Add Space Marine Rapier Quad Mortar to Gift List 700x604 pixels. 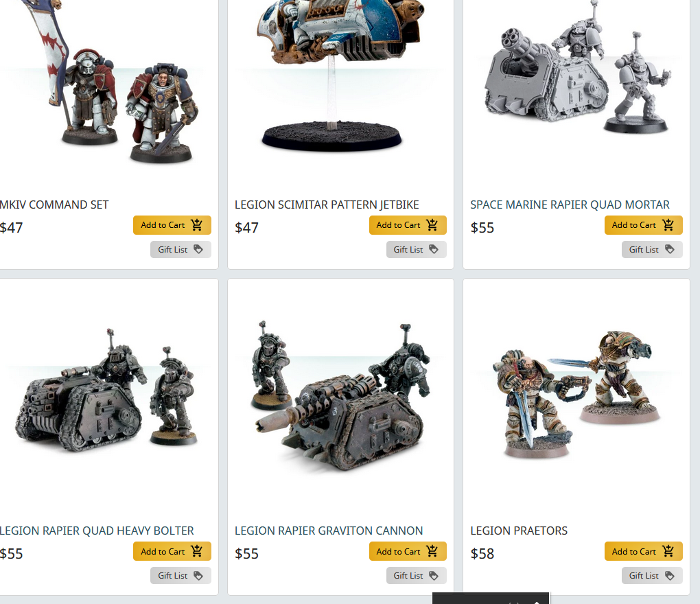(x=652, y=250)
